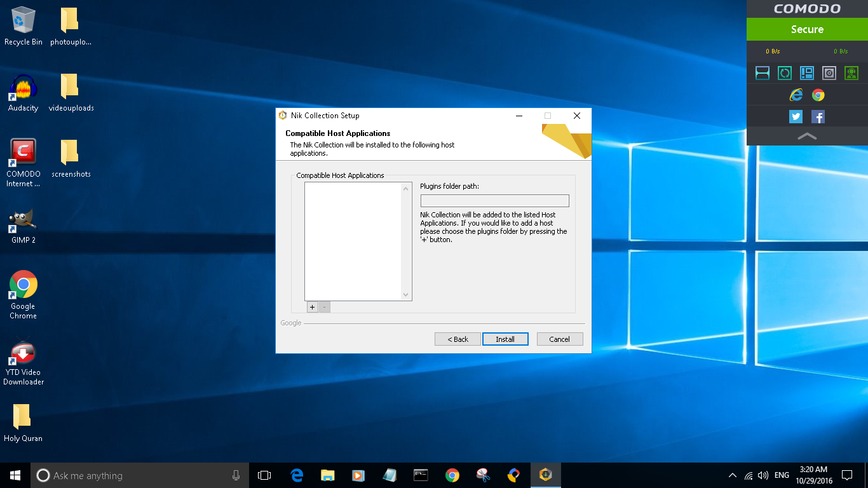The width and height of the screenshot is (868, 488).
Task: Collapse the COMODO widget with the chevron
Action: pyautogui.click(x=807, y=136)
